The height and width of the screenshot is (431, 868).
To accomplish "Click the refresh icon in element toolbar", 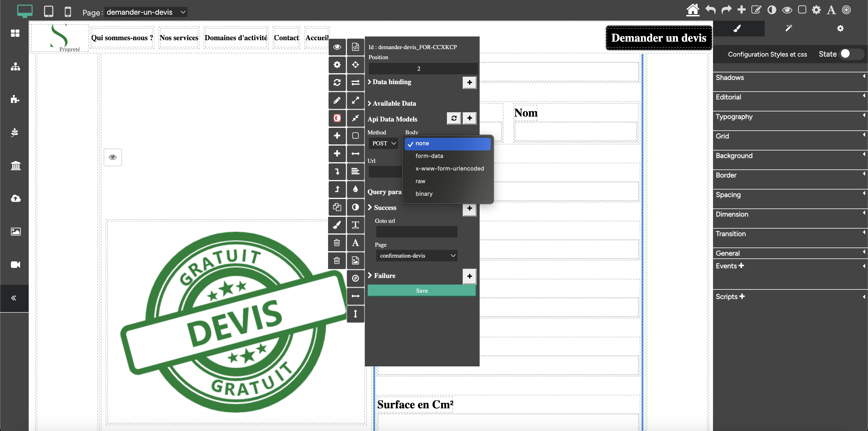I will [337, 83].
